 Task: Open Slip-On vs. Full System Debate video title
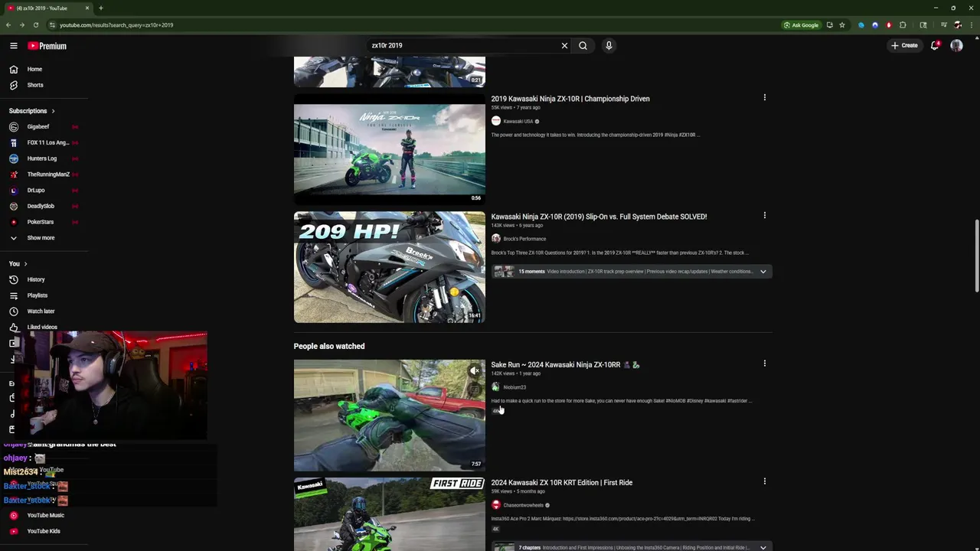point(599,217)
